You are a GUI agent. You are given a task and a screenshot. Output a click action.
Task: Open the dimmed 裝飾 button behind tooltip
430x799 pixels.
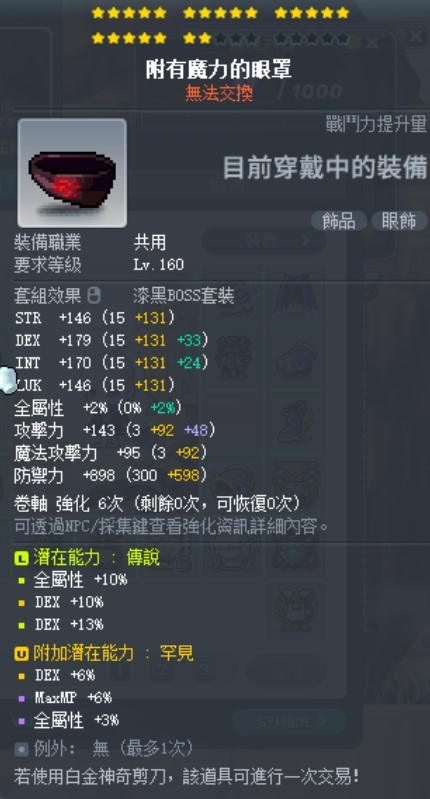pos(264,241)
